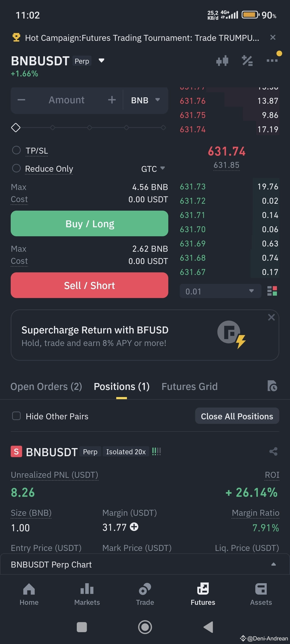Switch to the Futures Grid tab
The width and height of the screenshot is (290, 644).
click(189, 386)
